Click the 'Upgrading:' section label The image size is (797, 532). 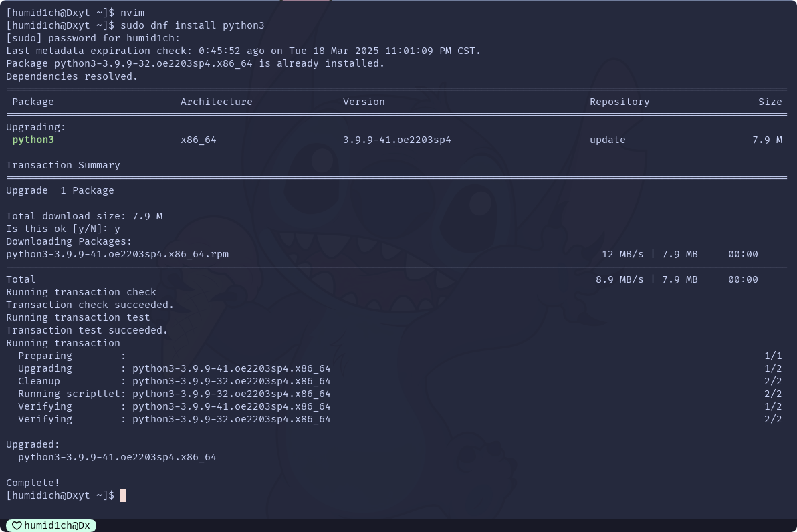(x=35, y=127)
